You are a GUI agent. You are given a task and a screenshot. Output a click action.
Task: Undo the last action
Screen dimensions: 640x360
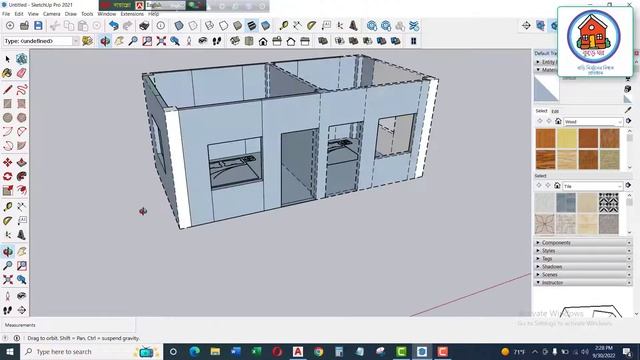113,26
